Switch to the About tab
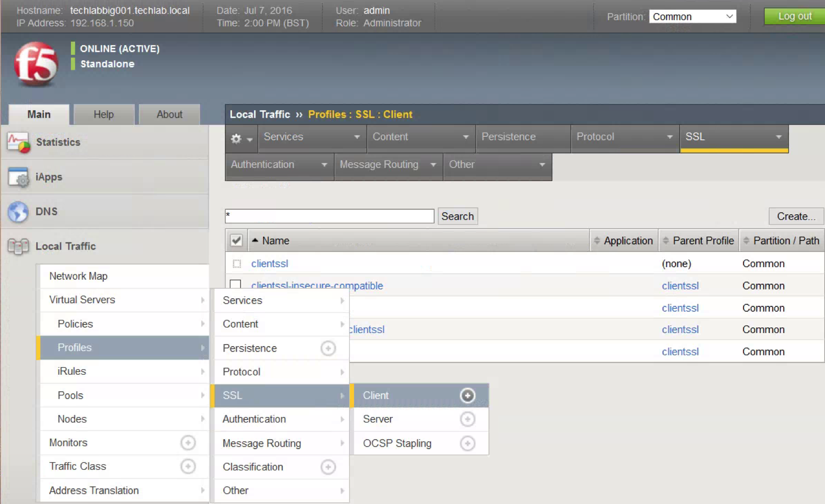This screenshot has height=504, width=825. click(170, 115)
